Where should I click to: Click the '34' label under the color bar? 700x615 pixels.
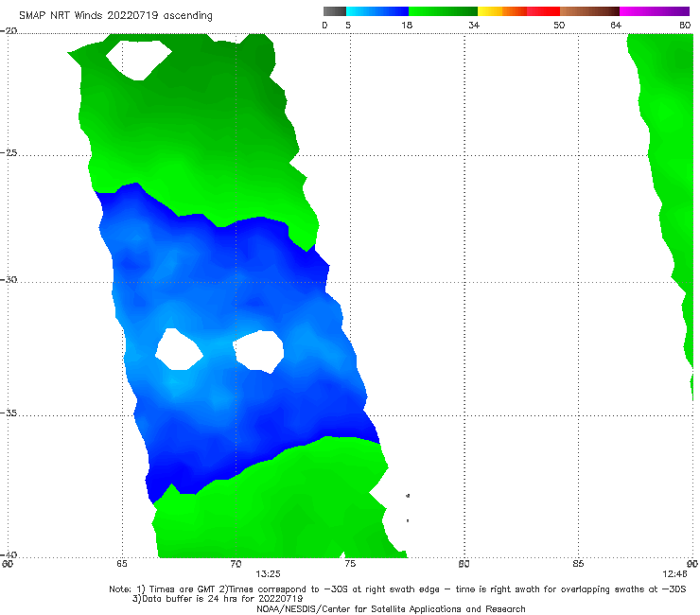coord(474,26)
